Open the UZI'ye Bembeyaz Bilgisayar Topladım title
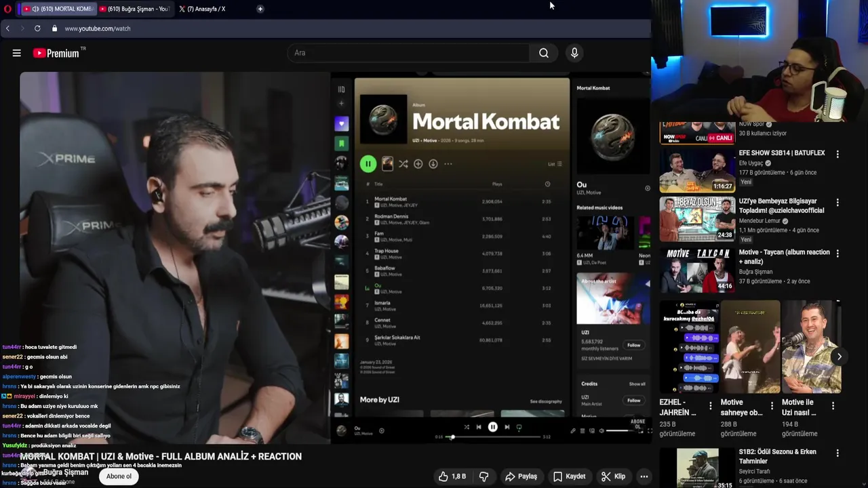This screenshot has width=868, height=488. (782, 206)
